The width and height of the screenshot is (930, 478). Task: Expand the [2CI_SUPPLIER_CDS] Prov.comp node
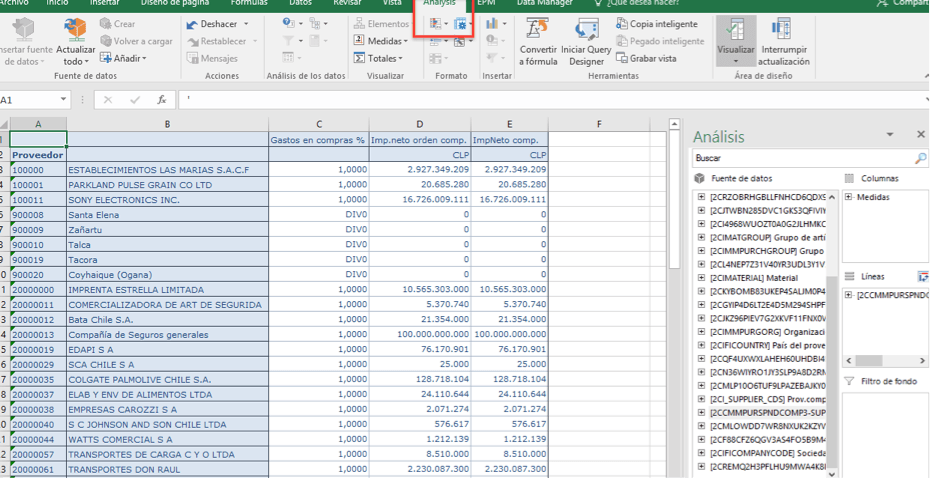(701, 399)
